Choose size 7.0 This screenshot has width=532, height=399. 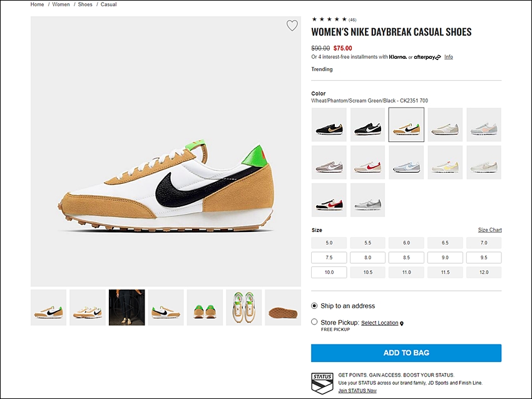point(484,243)
